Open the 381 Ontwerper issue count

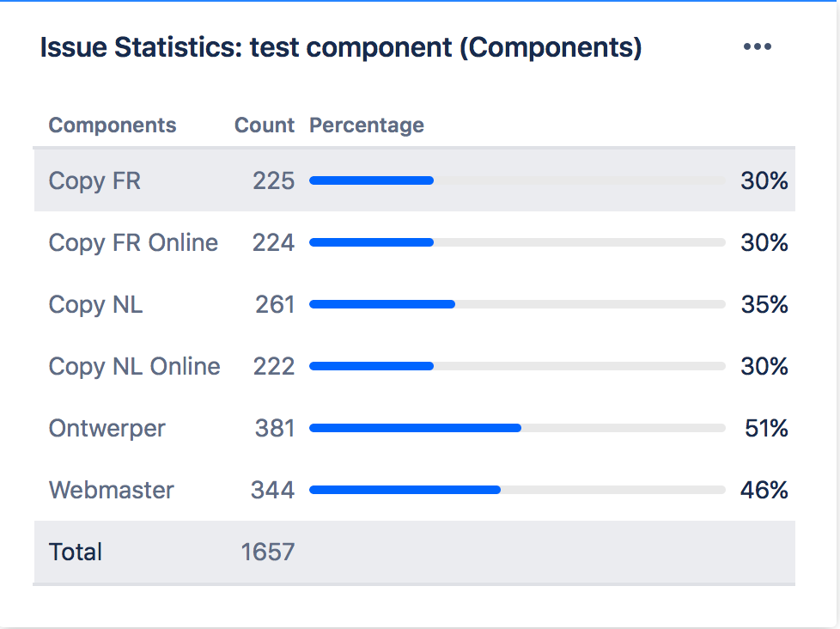pyautogui.click(x=275, y=429)
